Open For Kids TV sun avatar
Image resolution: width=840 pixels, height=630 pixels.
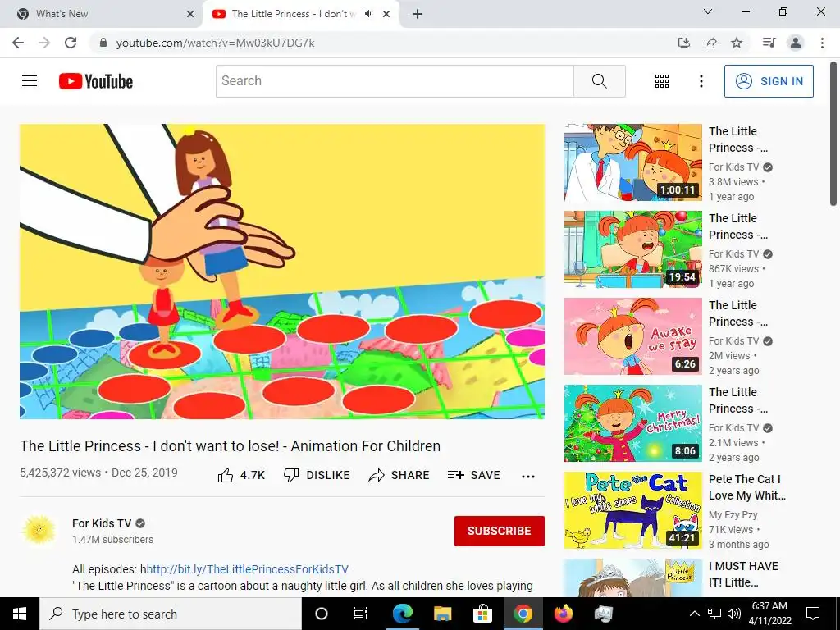coord(39,530)
